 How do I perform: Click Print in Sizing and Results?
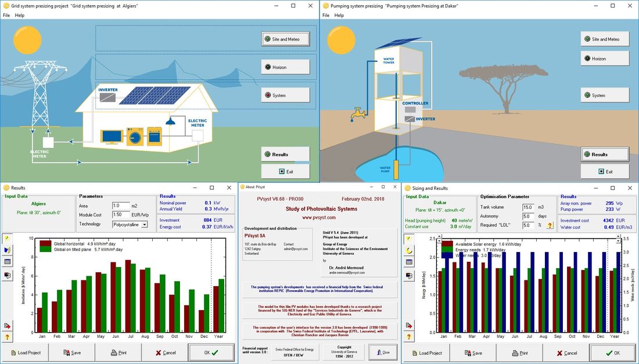pyautogui.click(x=519, y=353)
